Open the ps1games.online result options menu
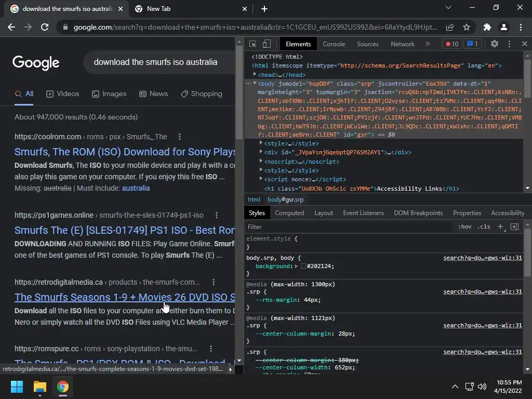 pyautogui.click(x=217, y=215)
